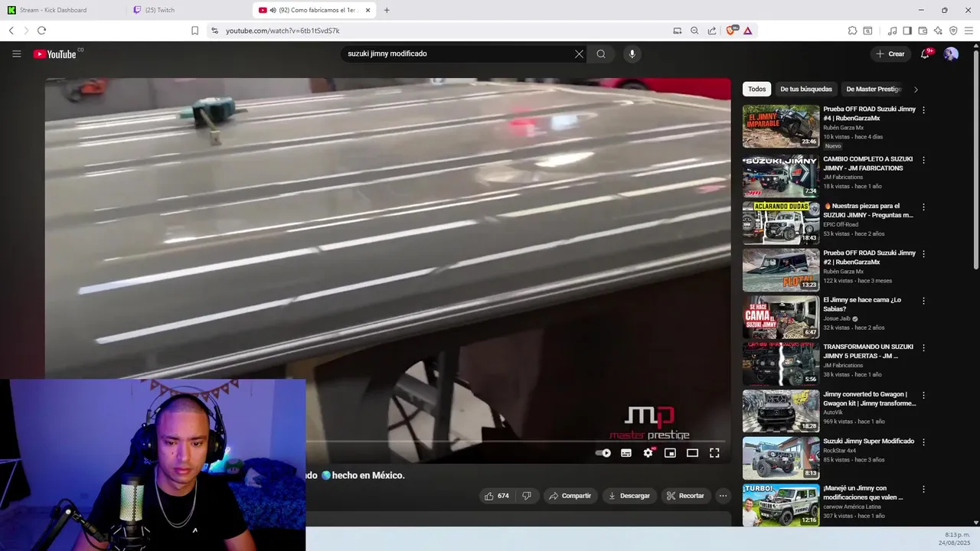Close the active YouTube browser tab

click(x=367, y=10)
